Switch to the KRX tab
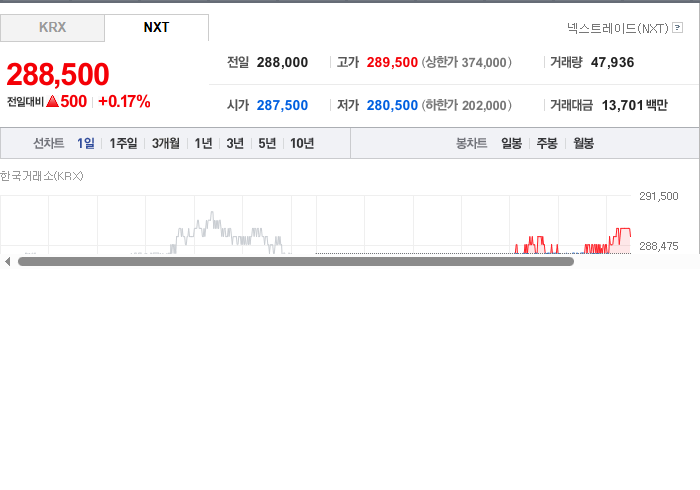This screenshot has width=700, height=490. pyautogui.click(x=52, y=28)
